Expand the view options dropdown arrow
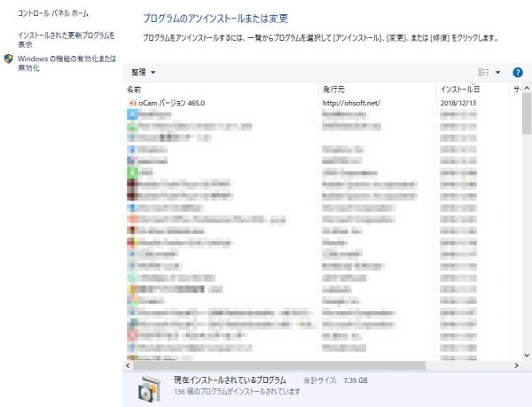The height and width of the screenshot is (407, 532). pyautogui.click(x=497, y=72)
